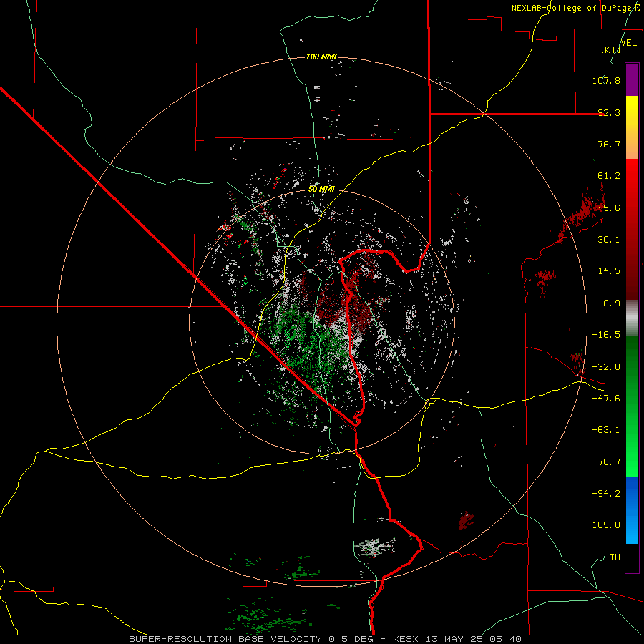The height and width of the screenshot is (644, 644).
Task: Click the VEL legend heading
Action: click(x=628, y=43)
